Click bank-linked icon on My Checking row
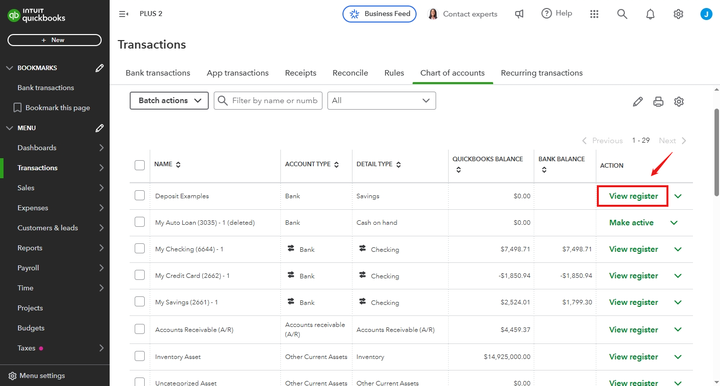 tap(291, 248)
